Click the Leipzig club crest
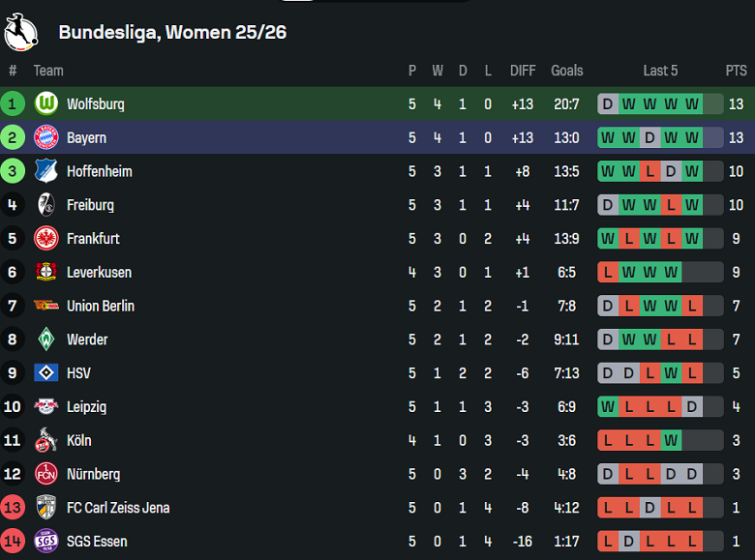Screen dimensions: 755x560 coord(46,406)
